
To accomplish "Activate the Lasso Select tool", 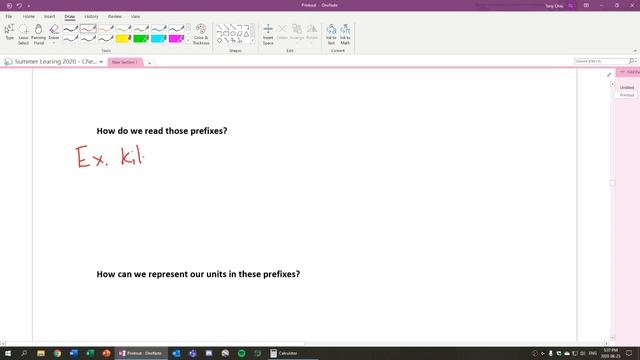I will coord(24,34).
